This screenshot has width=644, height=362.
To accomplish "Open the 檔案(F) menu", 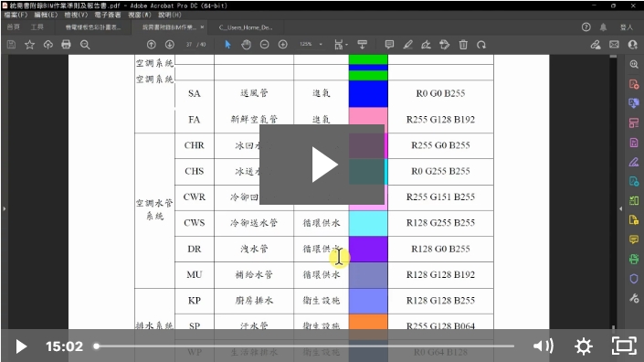I will 16,15.
